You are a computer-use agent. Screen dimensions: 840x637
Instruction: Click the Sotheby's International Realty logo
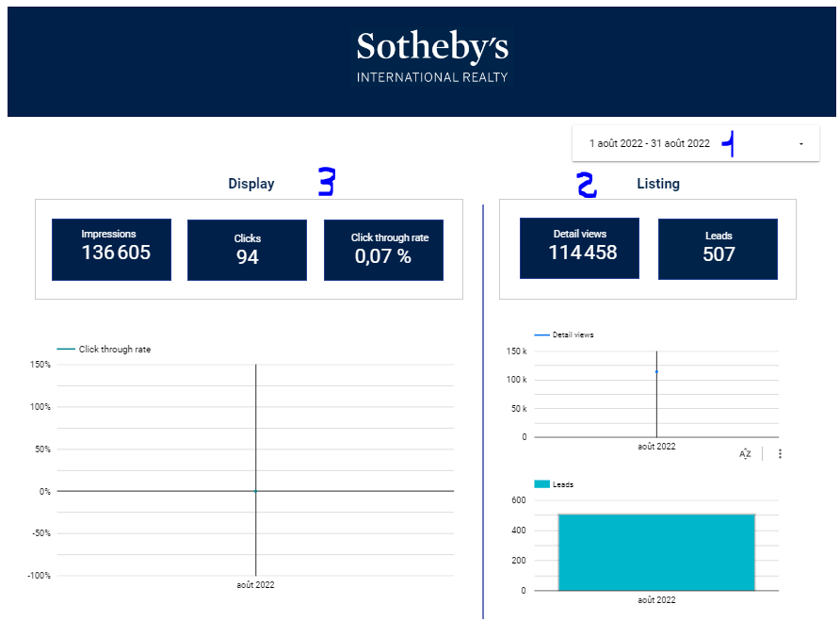(432, 57)
